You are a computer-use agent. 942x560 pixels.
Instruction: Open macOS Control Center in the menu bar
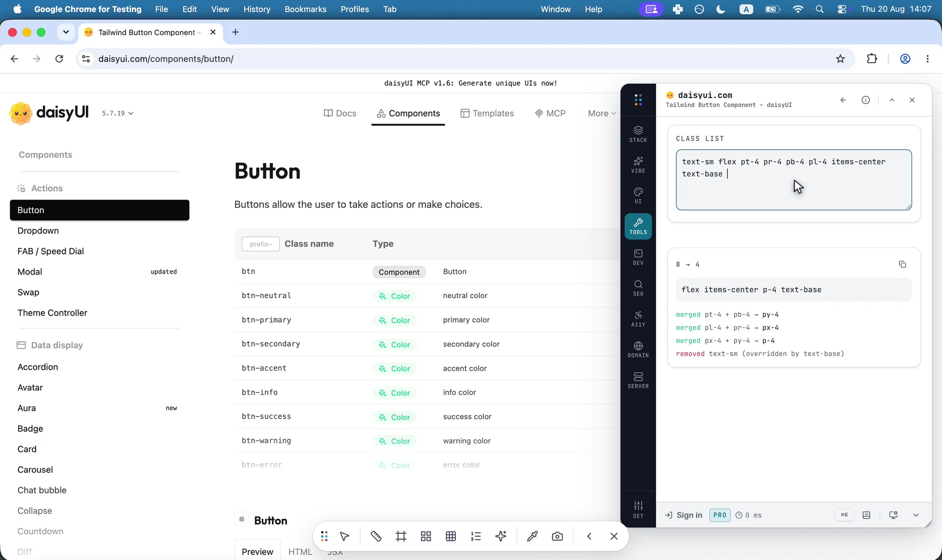pyautogui.click(x=842, y=9)
